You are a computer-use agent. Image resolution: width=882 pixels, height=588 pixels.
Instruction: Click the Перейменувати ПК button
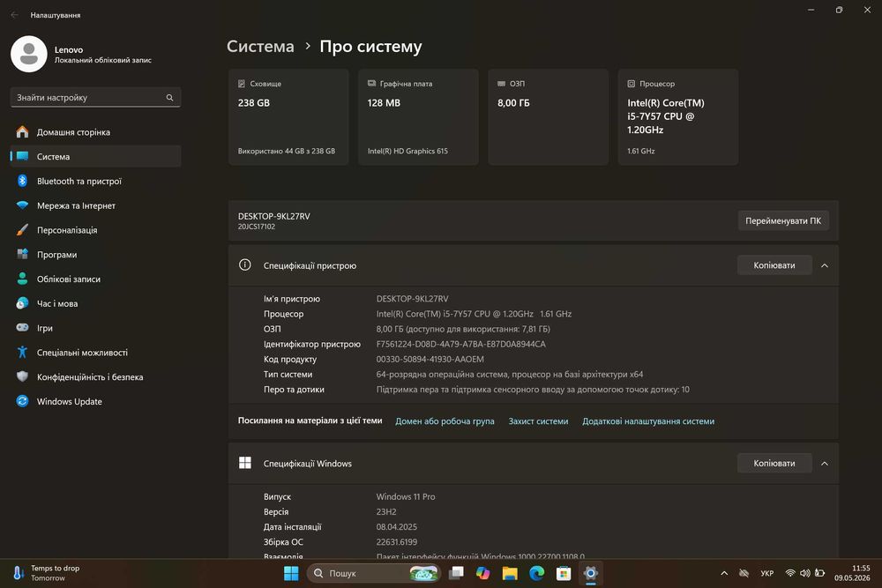coord(783,221)
